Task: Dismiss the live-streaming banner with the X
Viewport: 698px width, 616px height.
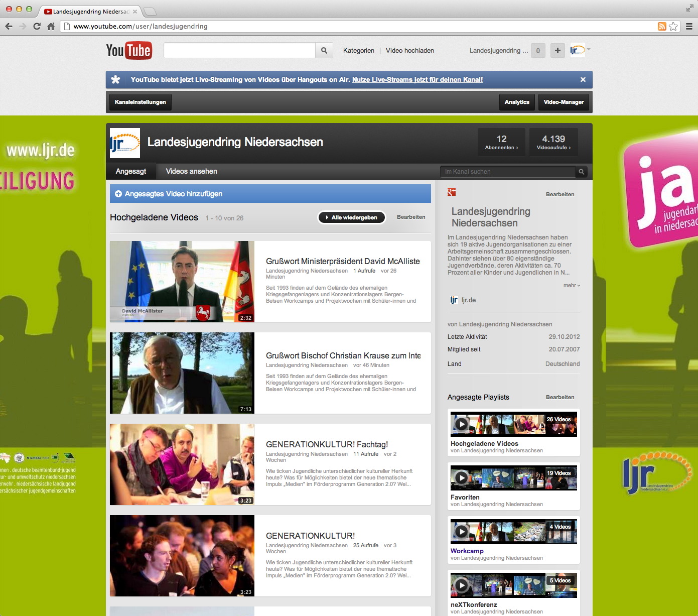Action: click(x=583, y=79)
